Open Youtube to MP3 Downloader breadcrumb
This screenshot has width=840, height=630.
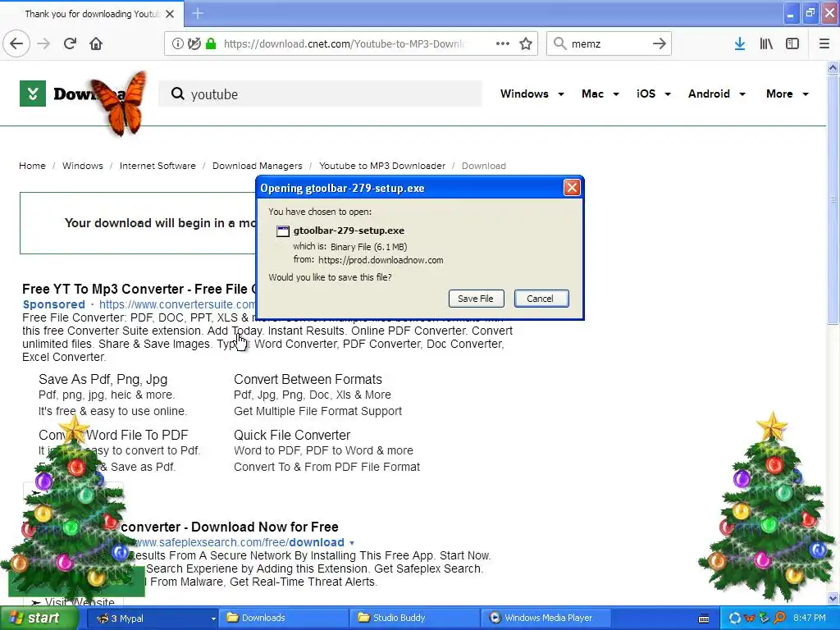coord(382,166)
